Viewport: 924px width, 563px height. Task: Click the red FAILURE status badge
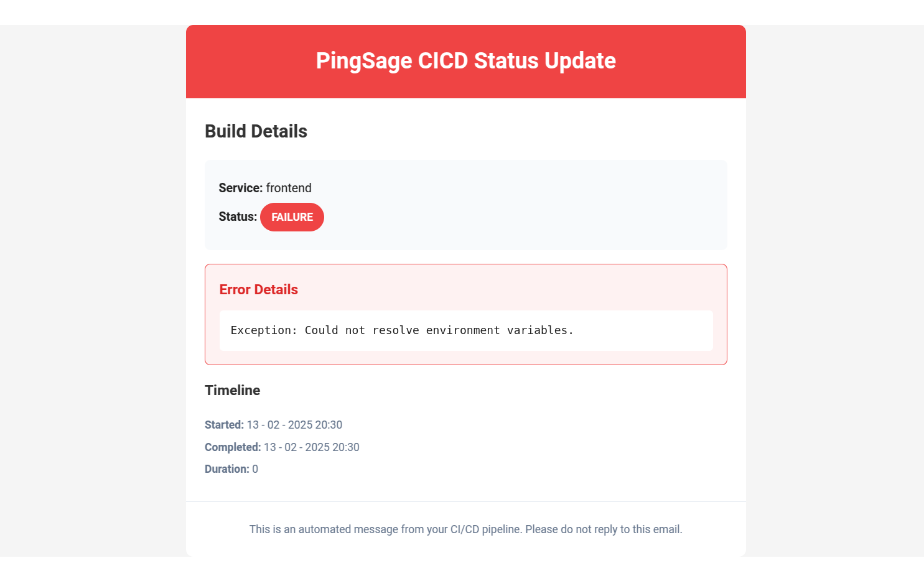pyautogui.click(x=292, y=217)
